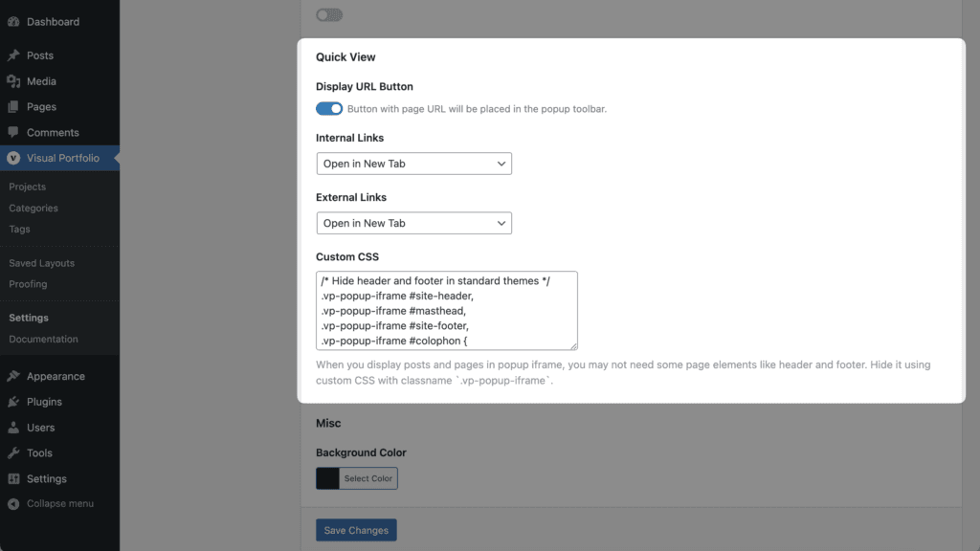The image size is (980, 551).
Task: Open the External Links dropdown
Action: (413, 223)
